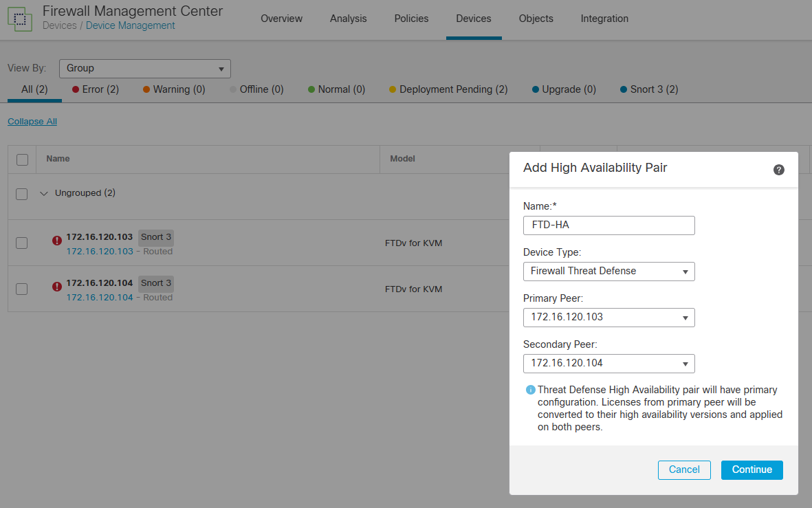Screen dimensions: 812x508
Task: Click the Collapse All link
Action: click(x=32, y=121)
